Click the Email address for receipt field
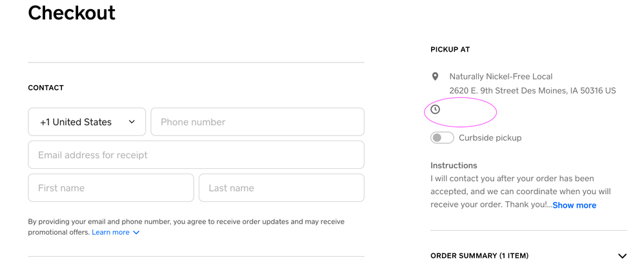644x267 pixels. [x=196, y=155]
